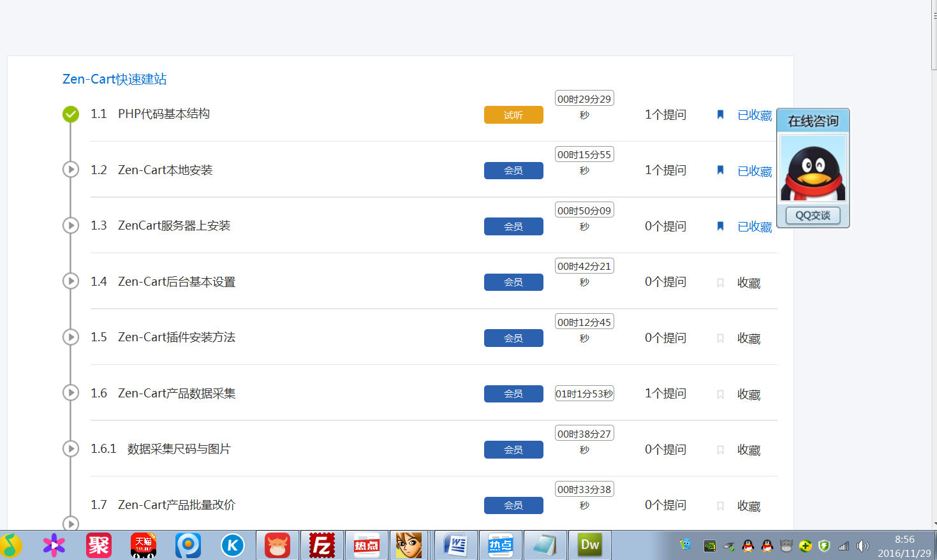Click the green checkmark icon for lesson 1.1
937x560 pixels.
(x=71, y=114)
